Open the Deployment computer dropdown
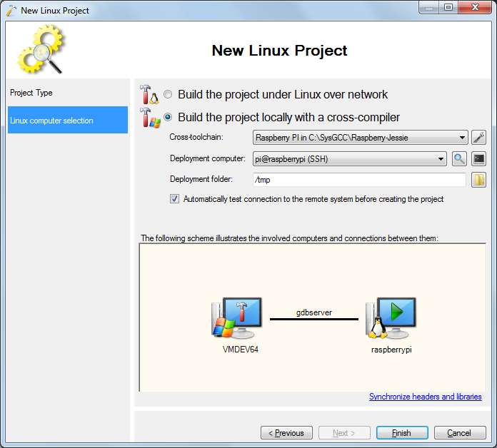This screenshot has width=497, height=448. [x=350, y=158]
